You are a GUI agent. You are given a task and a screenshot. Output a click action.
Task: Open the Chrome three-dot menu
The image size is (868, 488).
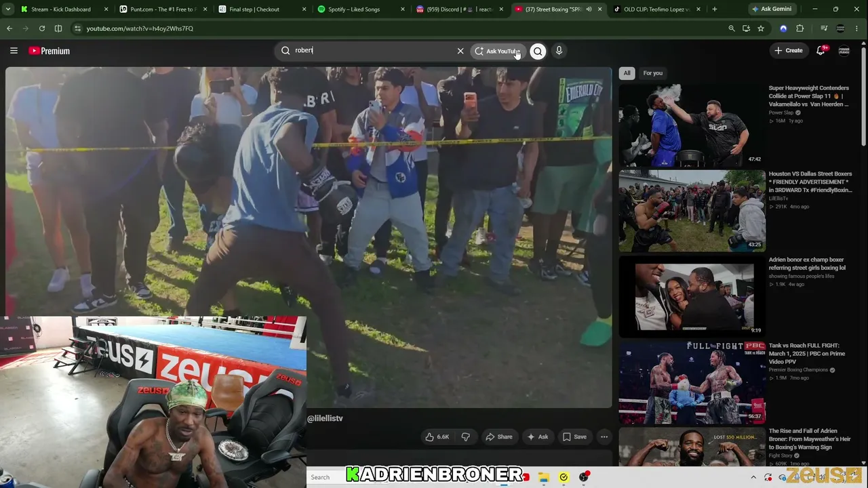coord(858,28)
